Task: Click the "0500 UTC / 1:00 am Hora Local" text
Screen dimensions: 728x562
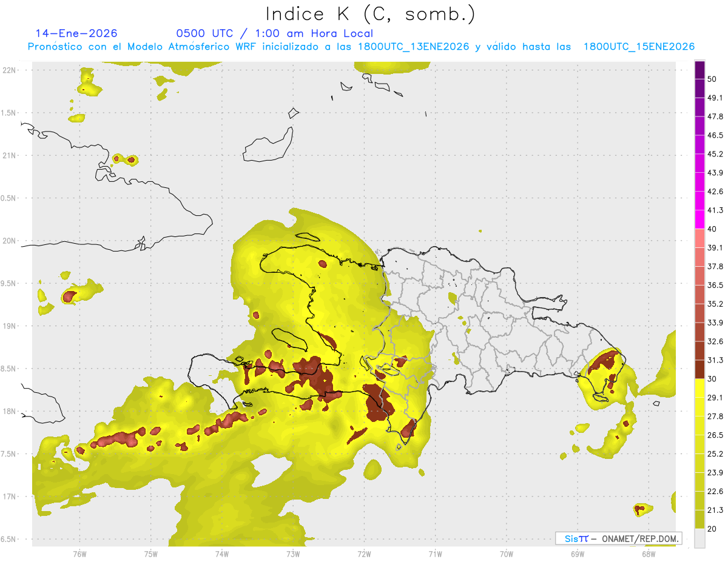Action: point(274,33)
